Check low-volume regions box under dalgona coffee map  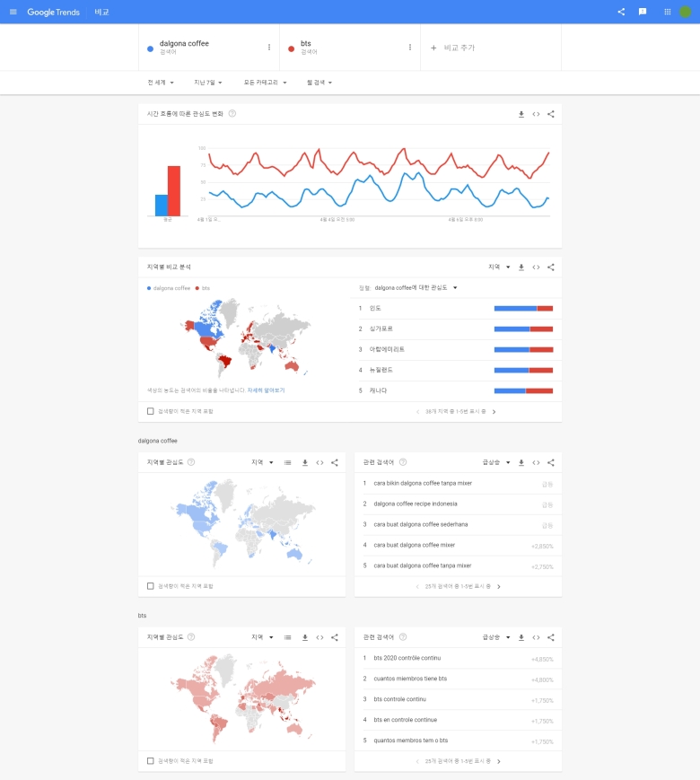[151, 586]
